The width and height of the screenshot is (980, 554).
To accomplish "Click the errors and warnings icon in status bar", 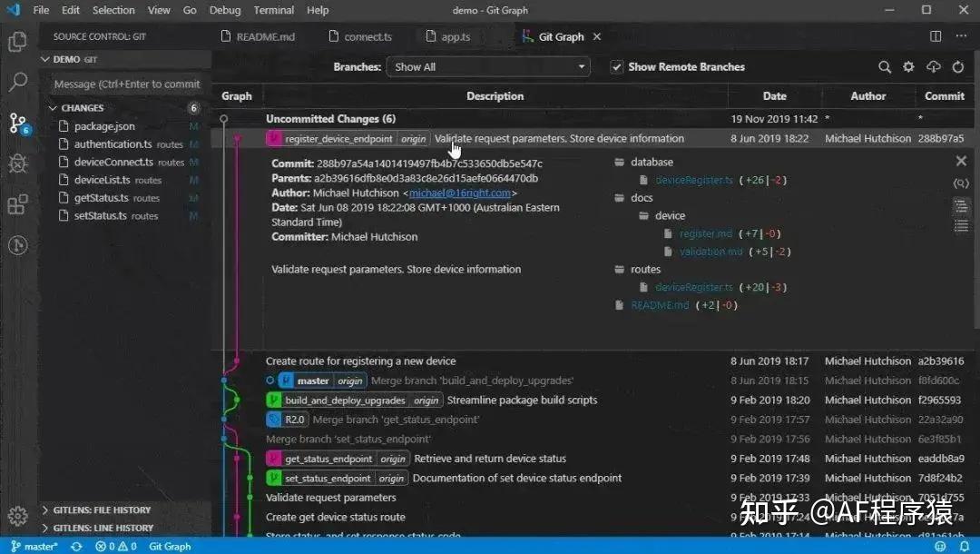I will pyautogui.click(x=115, y=548).
